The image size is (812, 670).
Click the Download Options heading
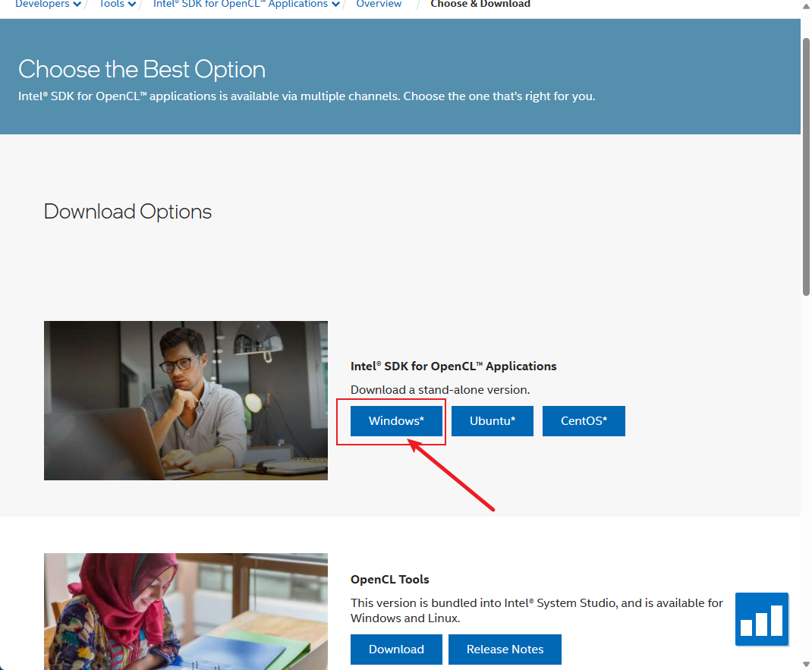(x=127, y=212)
